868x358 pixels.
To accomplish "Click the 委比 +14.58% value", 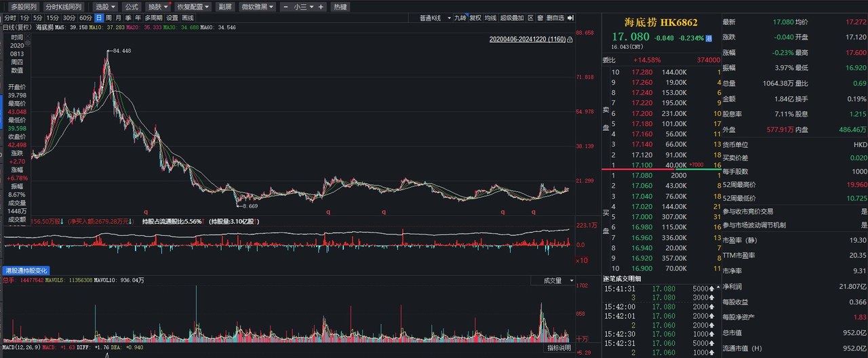I will point(647,60).
